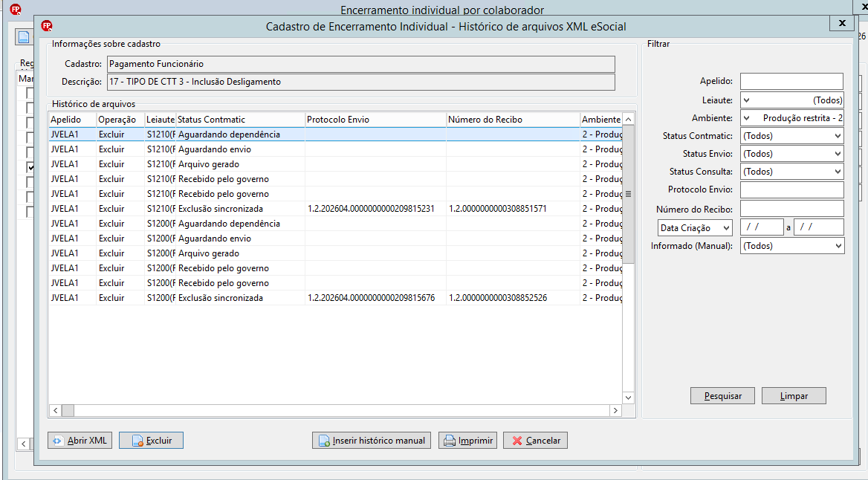Screen dimensions: 868x480
Task: Select the S1200 Aguardando dependência row
Action: tap(335, 224)
